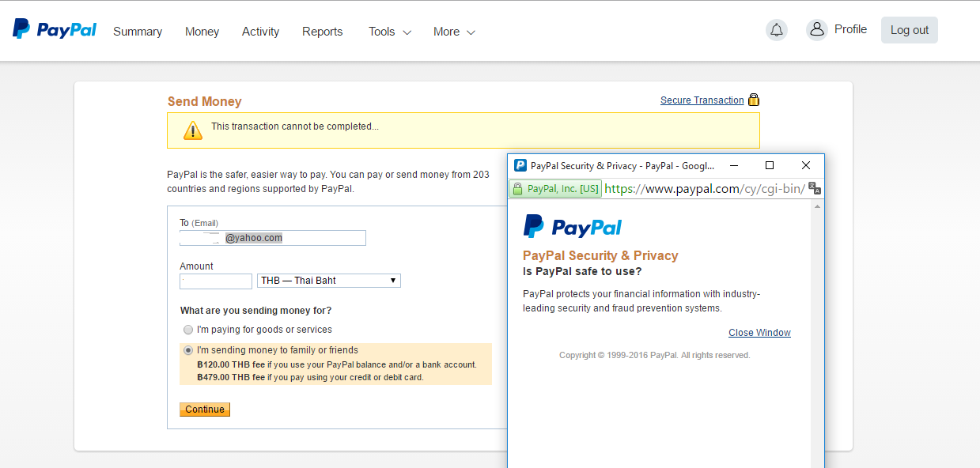Click the PayPal logo in header
980x468 pixels.
pos(55,30)
